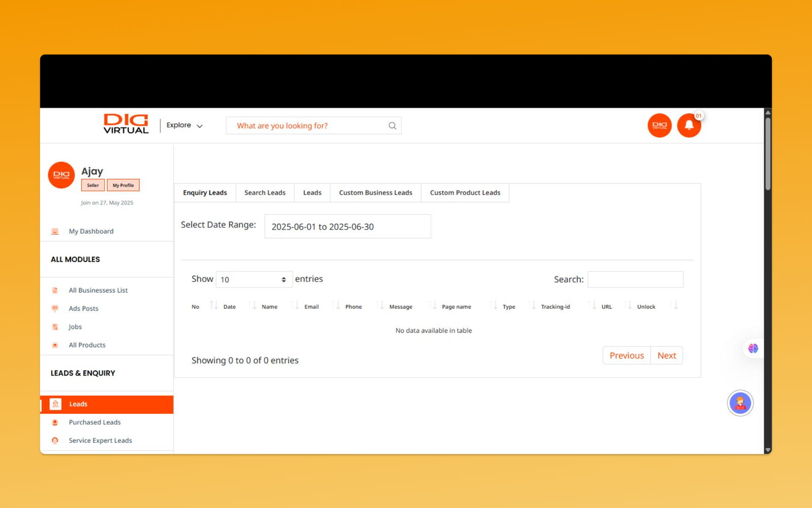The image size is (812, 508).
Task: Open Custom Business Leads tab
Action: [x=376, y=193]
